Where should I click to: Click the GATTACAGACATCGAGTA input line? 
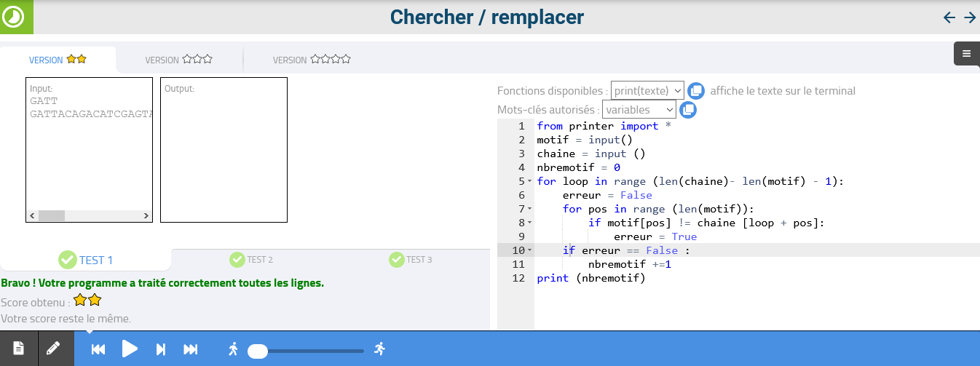click(x=91, y=114)
